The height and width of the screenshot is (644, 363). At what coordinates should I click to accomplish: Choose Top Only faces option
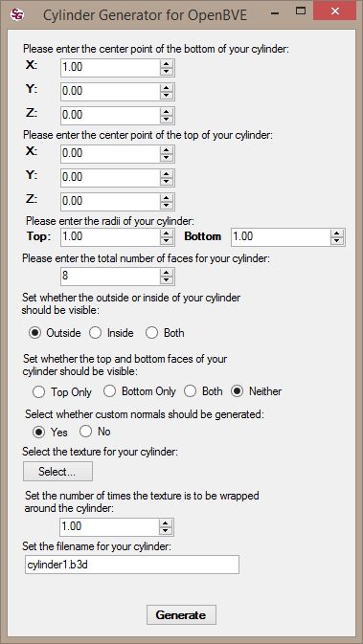(x=61, y=391)
